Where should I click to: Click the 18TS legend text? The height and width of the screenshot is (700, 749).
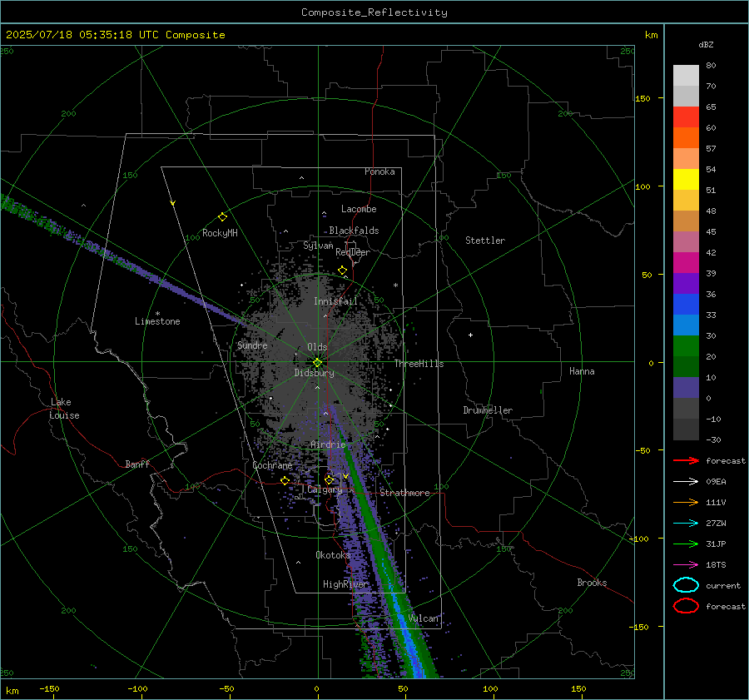pyautogui.click(x=716, y=565)
